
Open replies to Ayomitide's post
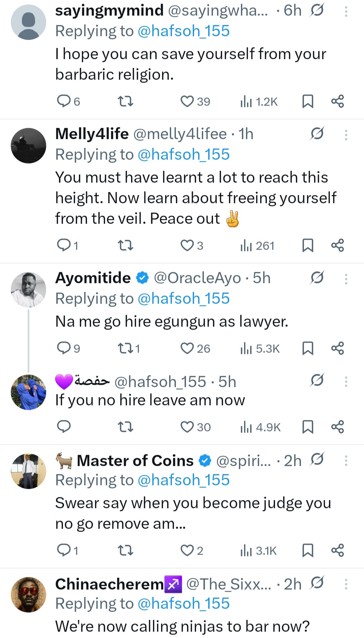pyautogui.click(x=64, y=348)
